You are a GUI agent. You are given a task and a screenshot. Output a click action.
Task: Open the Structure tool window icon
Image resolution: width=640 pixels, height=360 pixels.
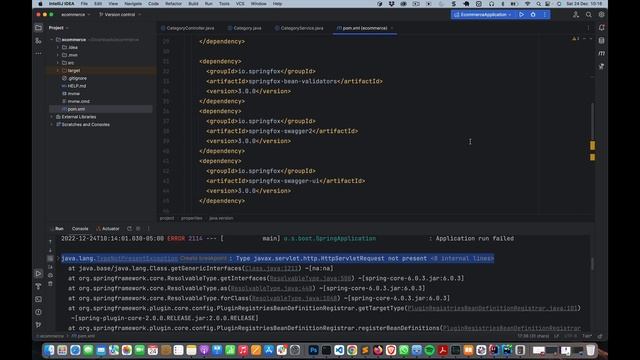click(x=38, y=41)
